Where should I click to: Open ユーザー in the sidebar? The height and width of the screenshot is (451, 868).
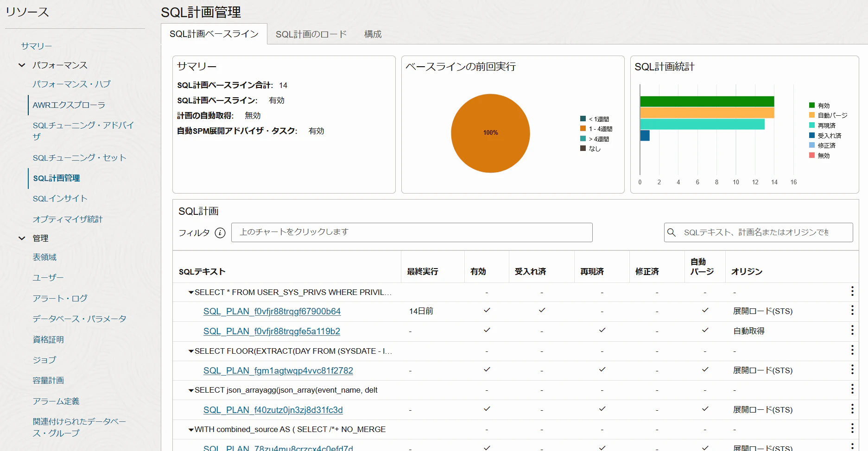pos(48,277)
